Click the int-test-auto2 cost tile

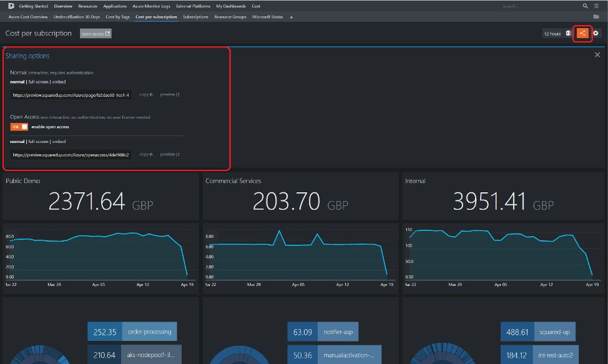(539, 355)
